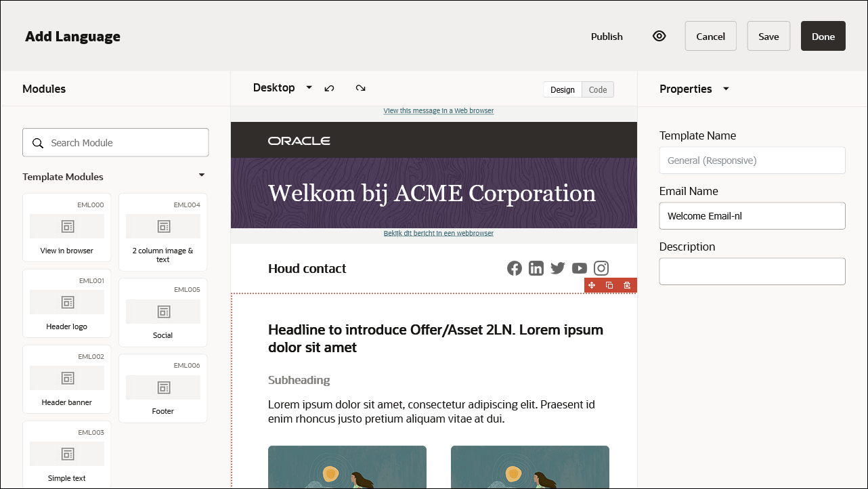Viewport: 868px width, 489px height.
Task: Delete the selected module using the trash icon
Action: pyautogui.click(x=627, y=285)
